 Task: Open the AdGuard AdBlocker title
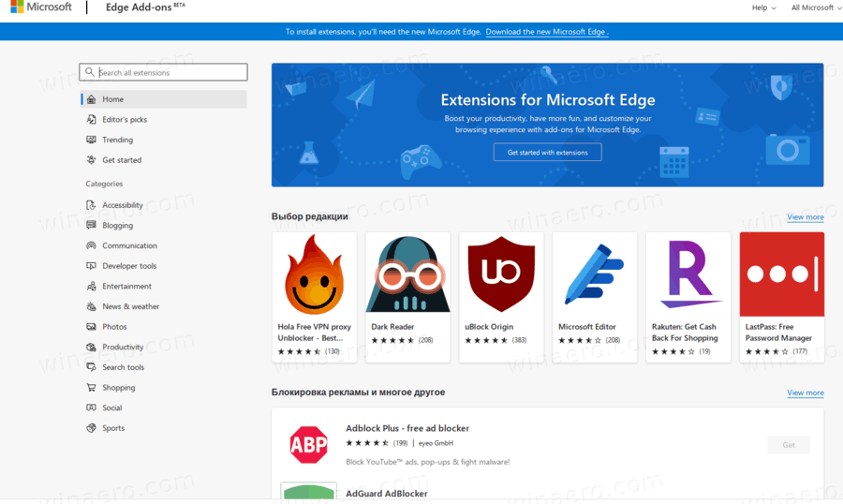387,494
